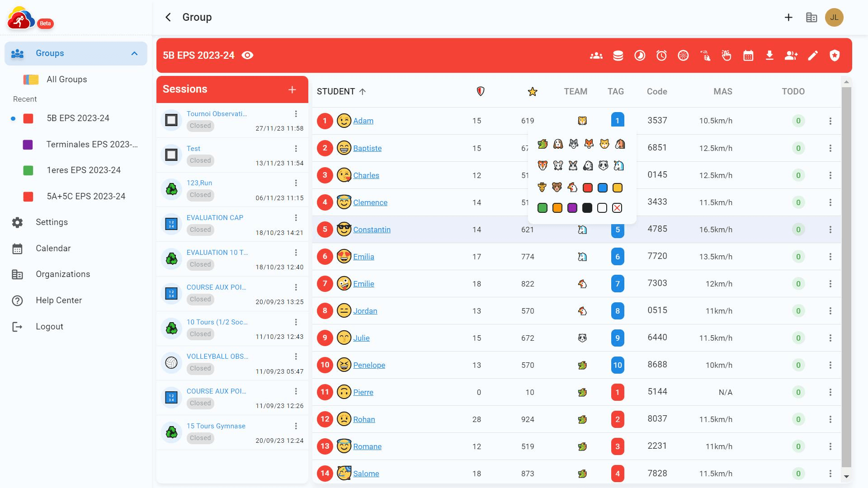The image size is (868, 488).
Task: Choose the green team color swatch
Action: 542,208
